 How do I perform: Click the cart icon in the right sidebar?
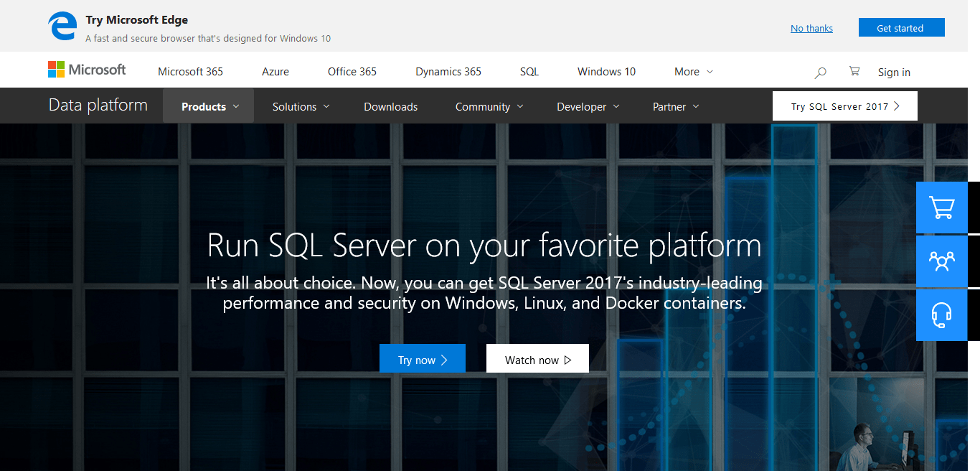pyautogui.click(x=941, y=207)
